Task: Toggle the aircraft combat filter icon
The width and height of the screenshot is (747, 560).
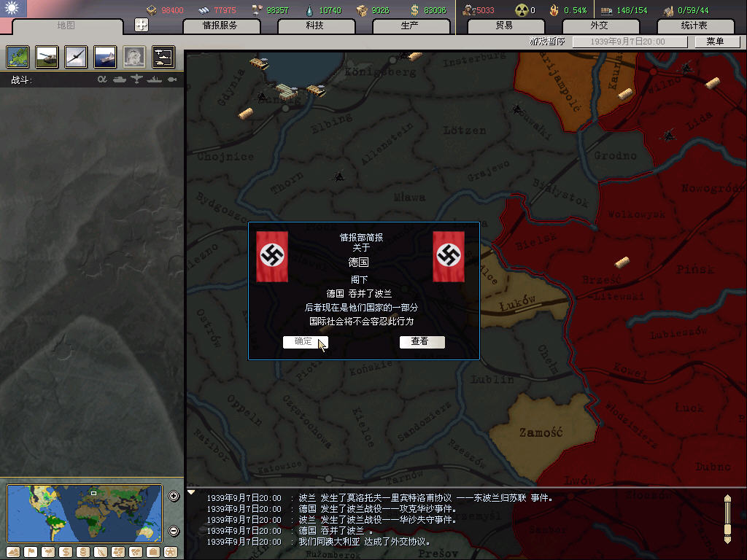Action: click(136, 79)
